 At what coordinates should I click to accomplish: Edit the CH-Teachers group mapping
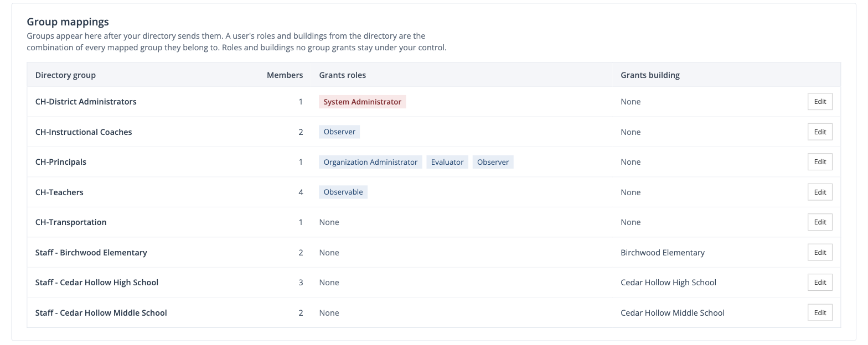820,192
